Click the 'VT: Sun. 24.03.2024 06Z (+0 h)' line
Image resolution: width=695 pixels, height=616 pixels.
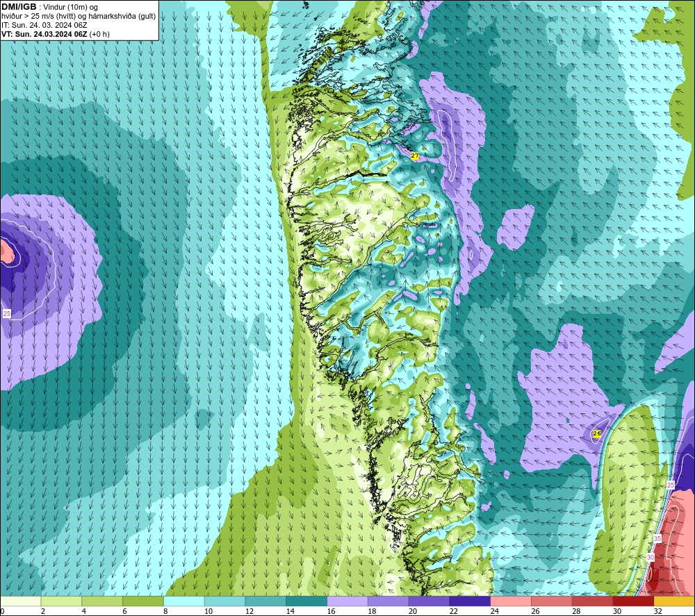pyautogui.click(x=56, y=34)
